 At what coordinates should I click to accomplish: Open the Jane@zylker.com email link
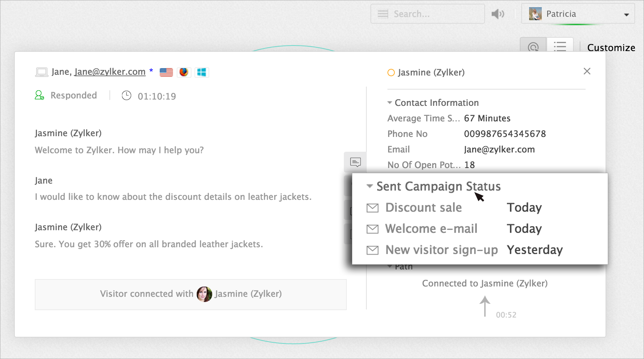coord(110,72)
